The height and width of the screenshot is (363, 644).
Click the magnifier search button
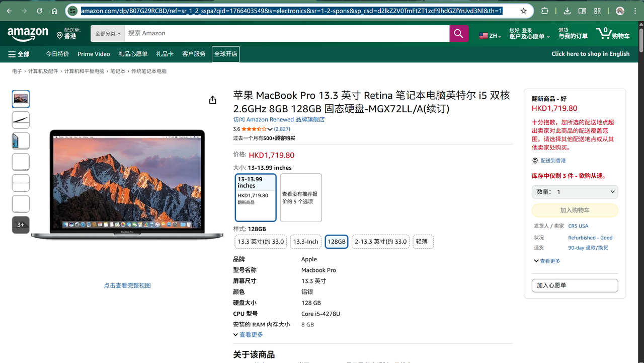coord(458,33)
